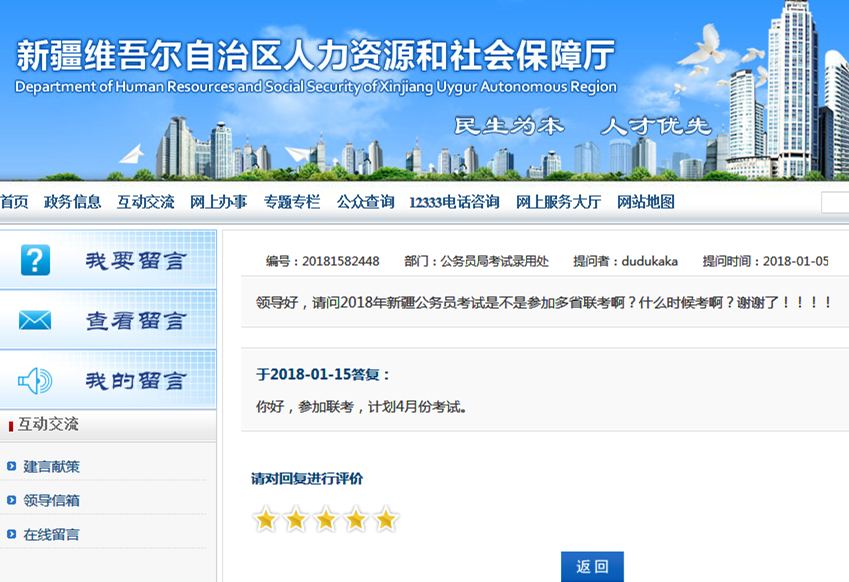This screenshot has height=582, width=849.
Task: Click the search input field
Action: 835,203
